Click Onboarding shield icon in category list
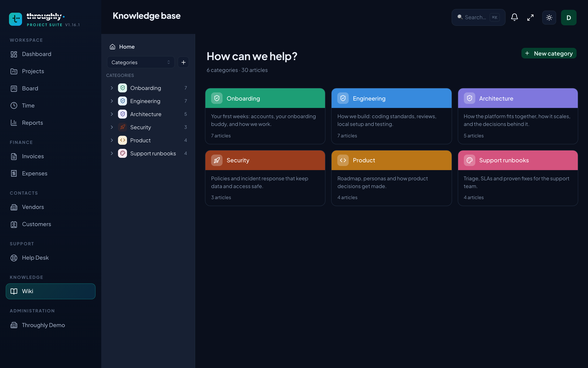This screenshot has height=368, width=588. pyautogui.click(x=122, y=88)
